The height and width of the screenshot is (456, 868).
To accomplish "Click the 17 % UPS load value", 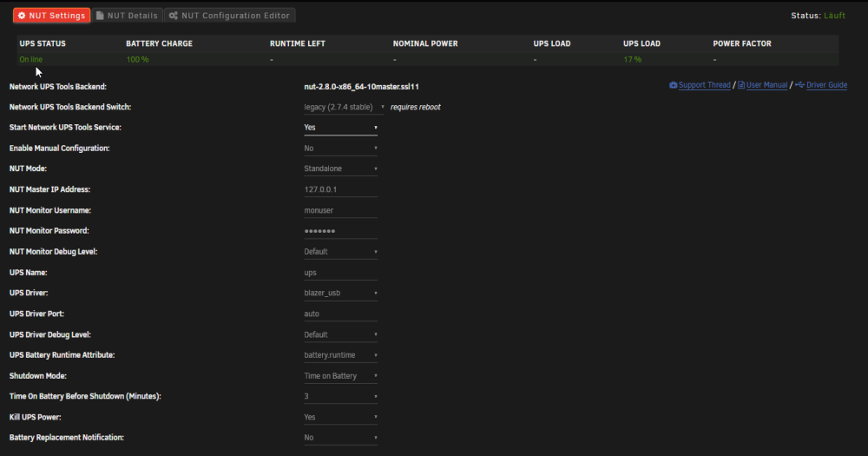I will (632, 59).
